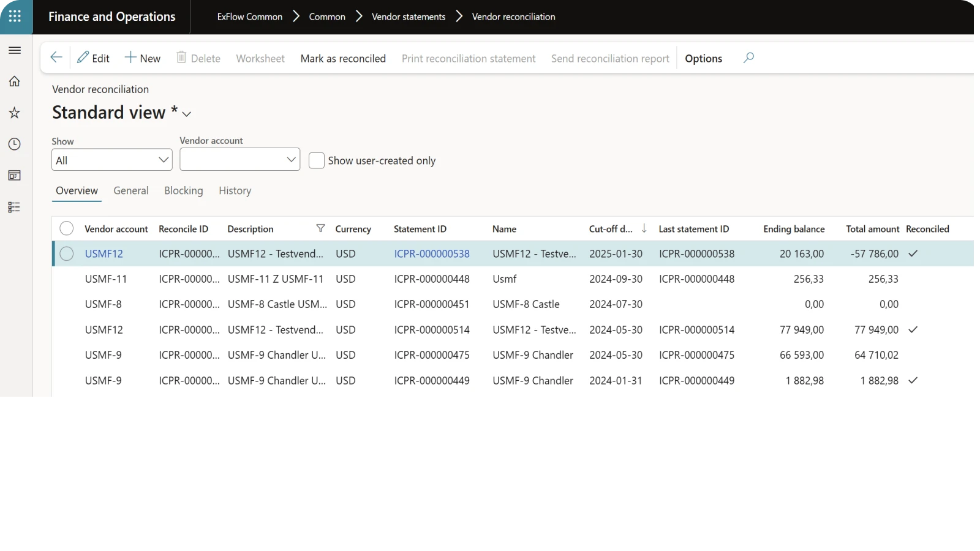Image resolution: width=980 pixels, height=551 pixels.
Task: Click Mark as reconciled
Action: (343, 58)
